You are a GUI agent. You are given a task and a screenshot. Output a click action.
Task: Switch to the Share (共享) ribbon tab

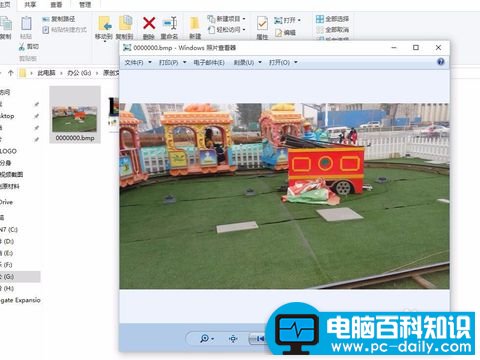30,5
